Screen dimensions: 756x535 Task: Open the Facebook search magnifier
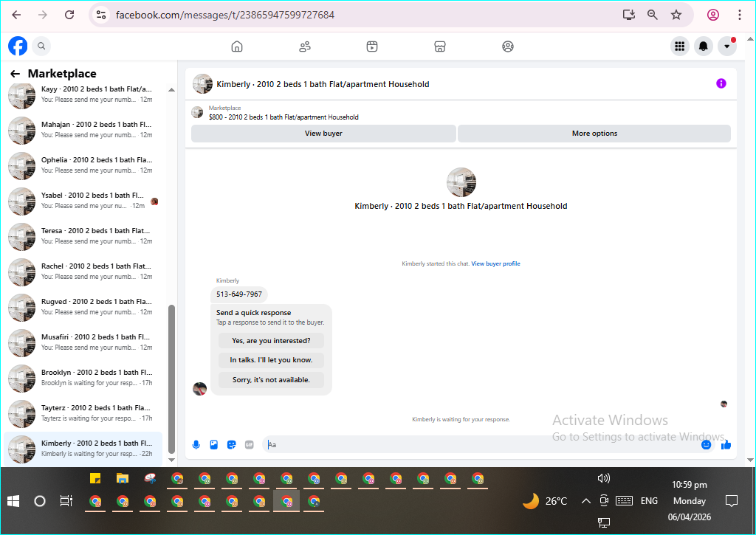[41, 46]
